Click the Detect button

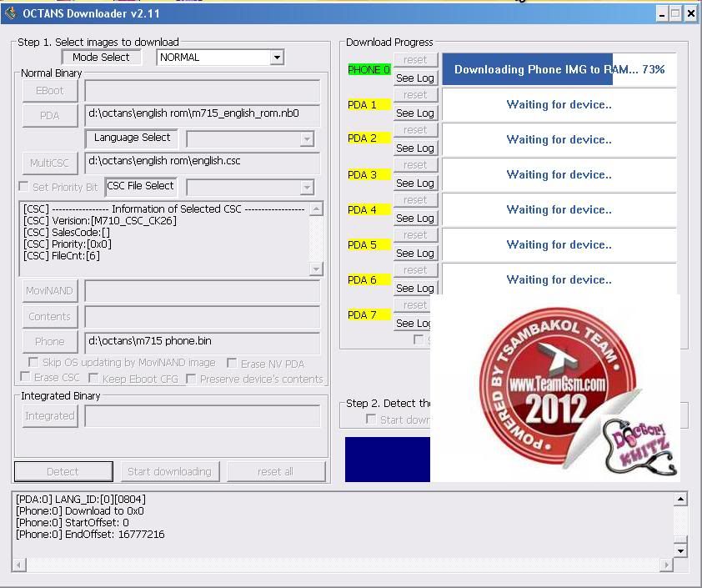tap(63, 471)
